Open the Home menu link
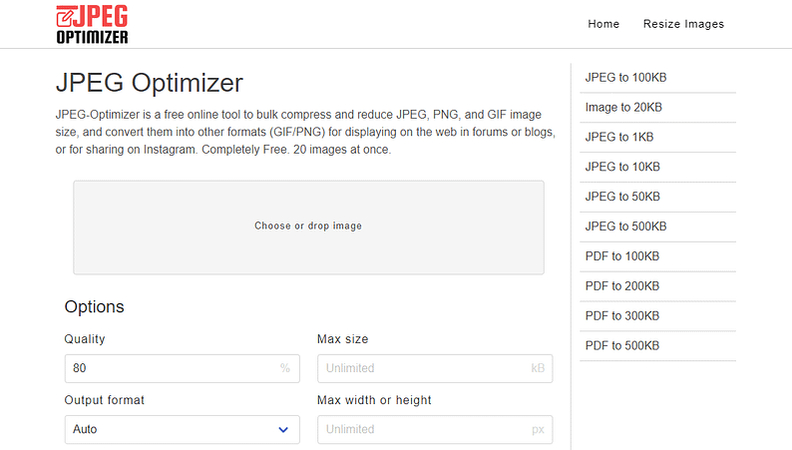792x450 pixels. pyautogui.click(x=603, y=24)
